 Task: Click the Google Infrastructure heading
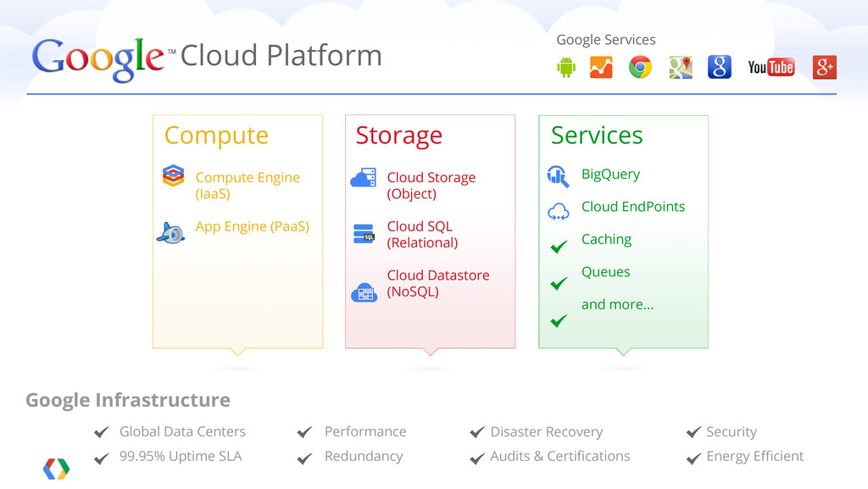(x=128, y=400)
